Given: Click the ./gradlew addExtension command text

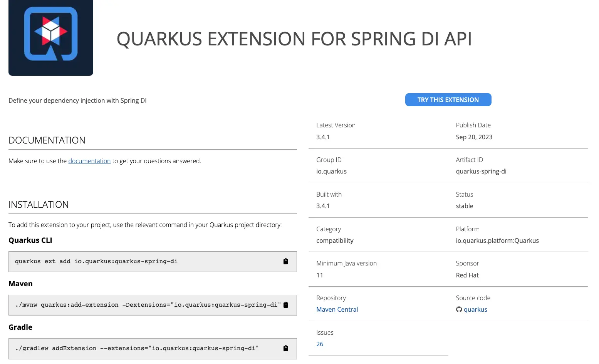Looking at the screenshot, I should click(137, 349).
